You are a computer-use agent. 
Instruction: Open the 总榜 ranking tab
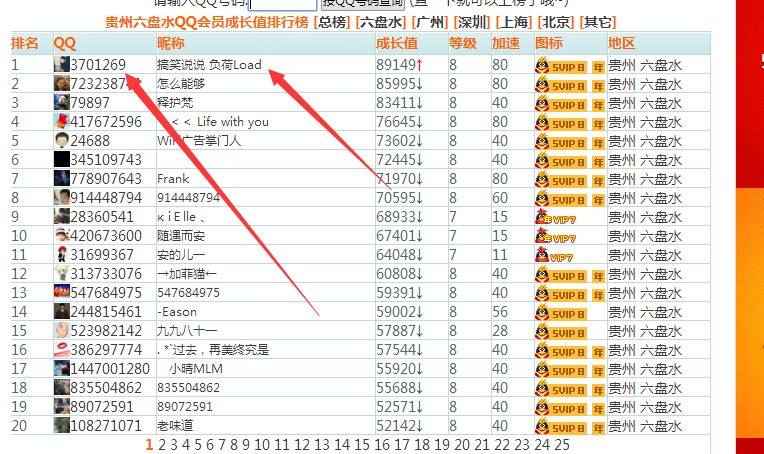pyautogui.click(x=332, y=22)
